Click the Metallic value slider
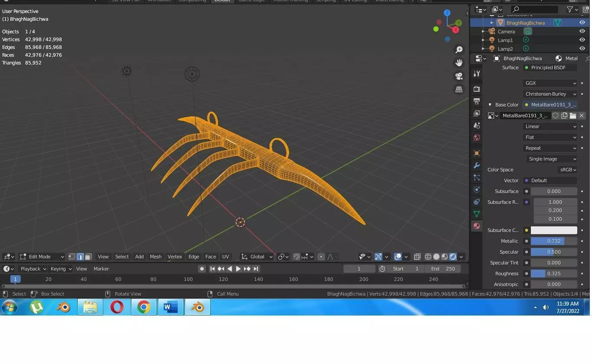This screenshot has height=364, width=592. pyautogui.click(x=554, y=241)
